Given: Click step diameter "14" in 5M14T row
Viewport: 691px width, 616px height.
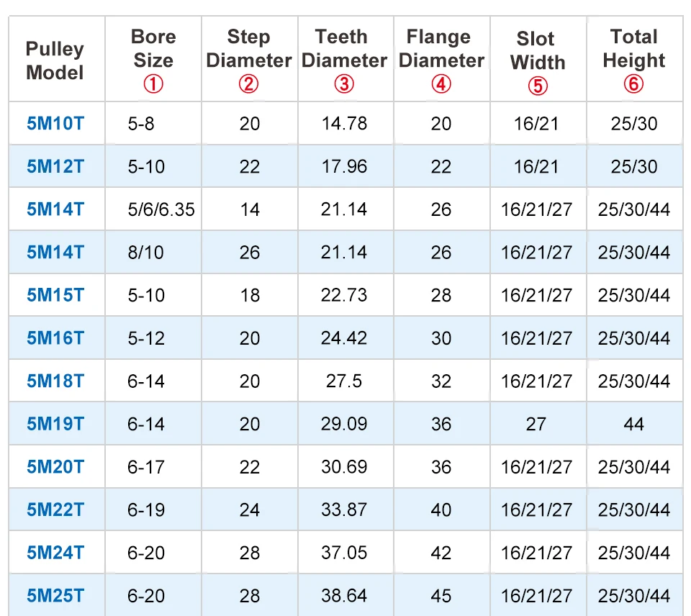Looking at the screenshot, I should [x=250, y=209].
